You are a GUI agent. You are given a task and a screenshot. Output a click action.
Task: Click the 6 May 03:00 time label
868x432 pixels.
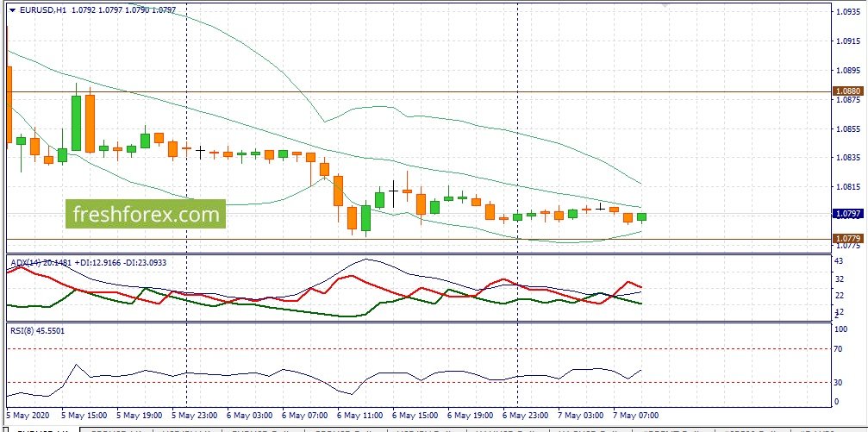click(x=250, y=415)
